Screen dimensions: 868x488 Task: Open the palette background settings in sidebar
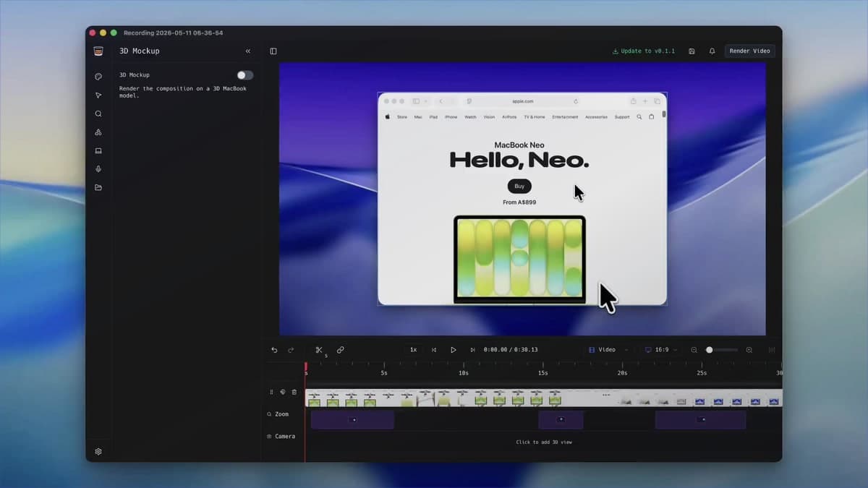tap(98, 77)
